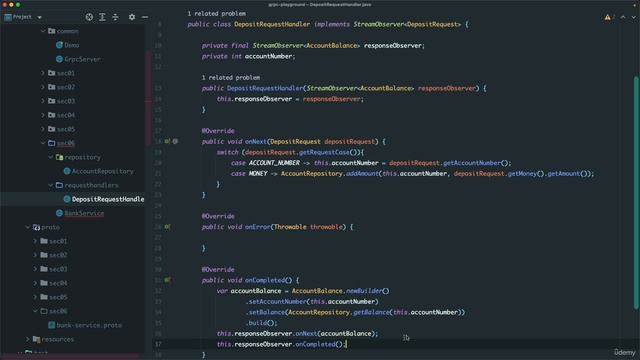Click the '1 related problem' hint above the class
The width and height of the screenshot is (640, 360).
tap(216, 13)
